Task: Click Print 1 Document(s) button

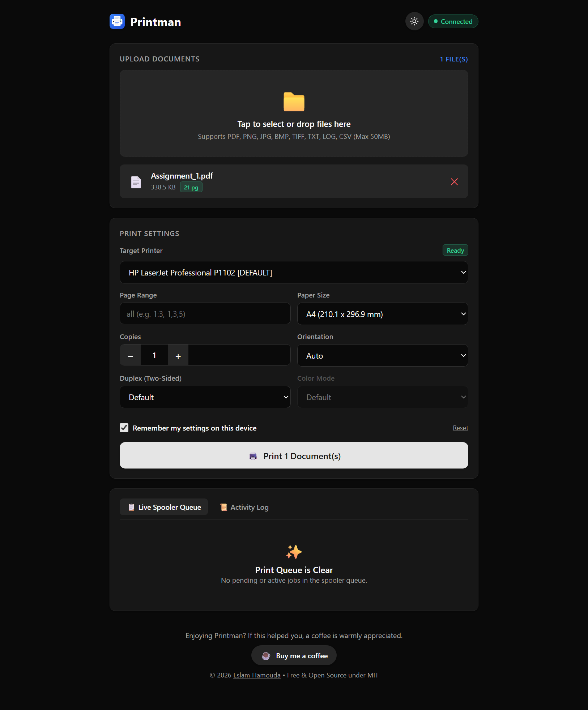Action: click(294, 455)
